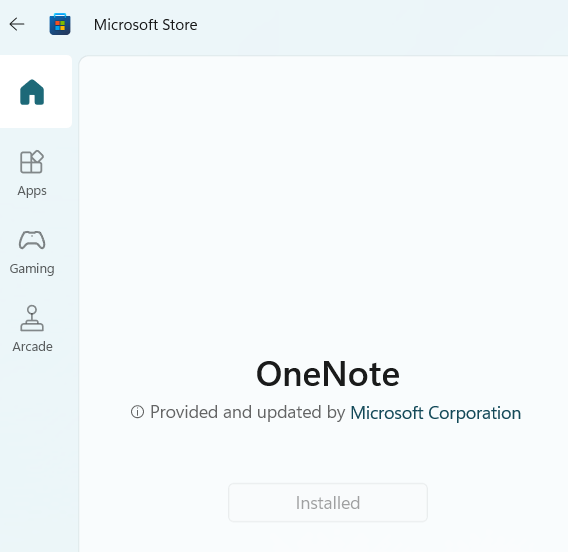Open the Arcade section

pyautogui.click(x=32, y=329)
